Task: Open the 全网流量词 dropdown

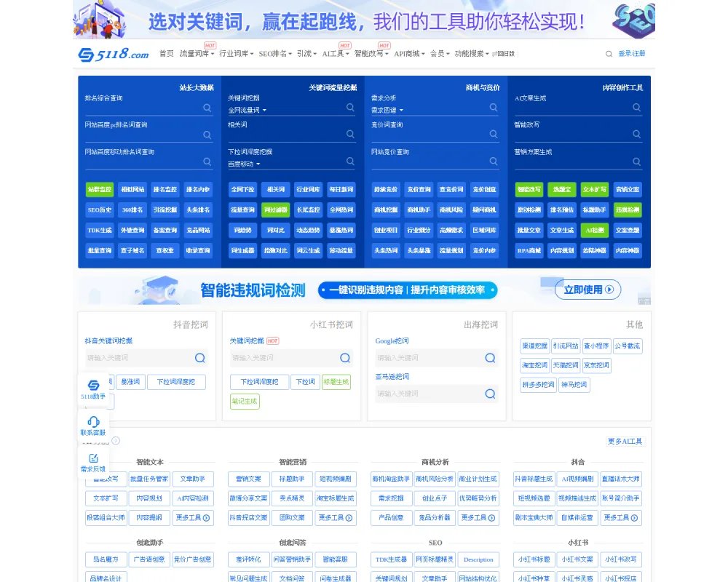Action: pos(247,111)
